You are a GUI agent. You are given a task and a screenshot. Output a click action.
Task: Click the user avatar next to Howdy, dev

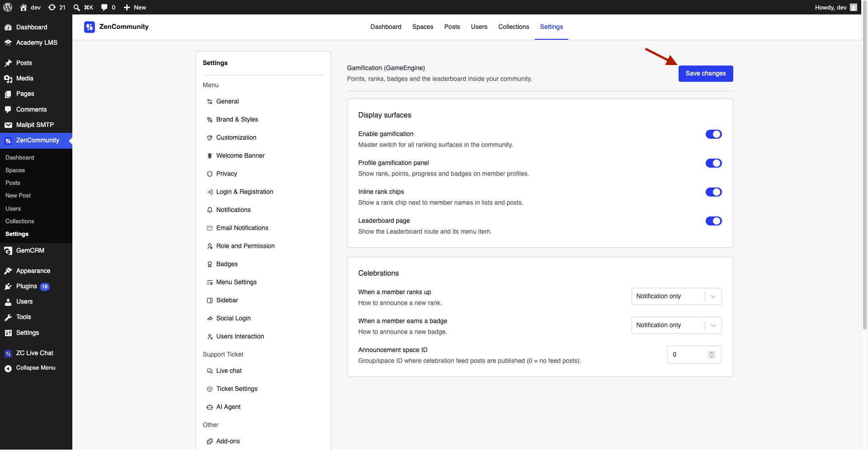854,7
